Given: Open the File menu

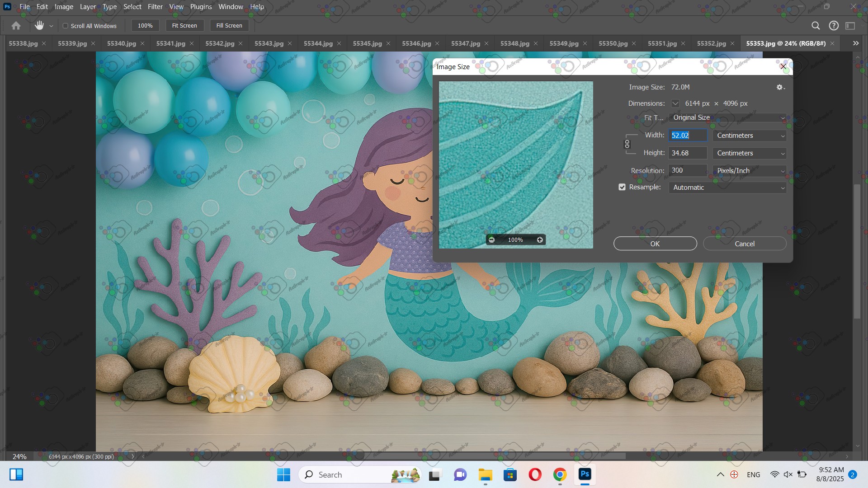Looking at the screenshot, I should 25,7.
